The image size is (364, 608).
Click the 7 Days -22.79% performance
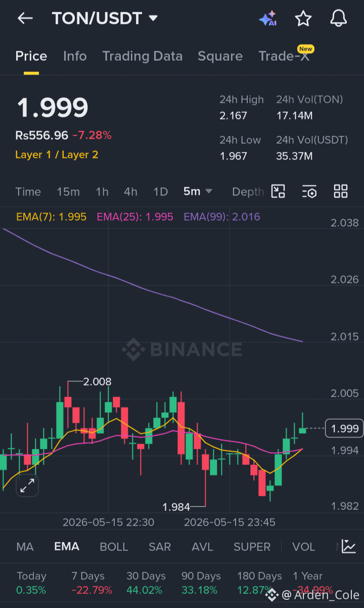(x=92, y=583)
